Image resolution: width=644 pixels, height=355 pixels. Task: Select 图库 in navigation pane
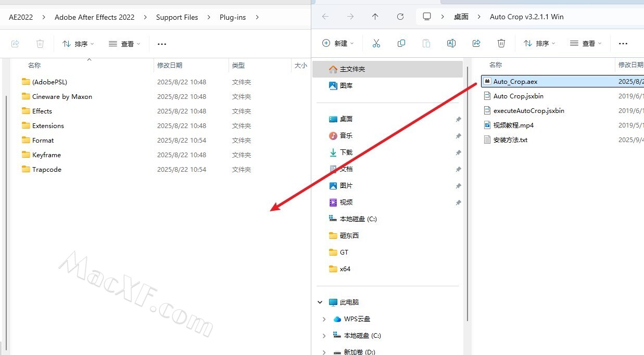[341, 85]
